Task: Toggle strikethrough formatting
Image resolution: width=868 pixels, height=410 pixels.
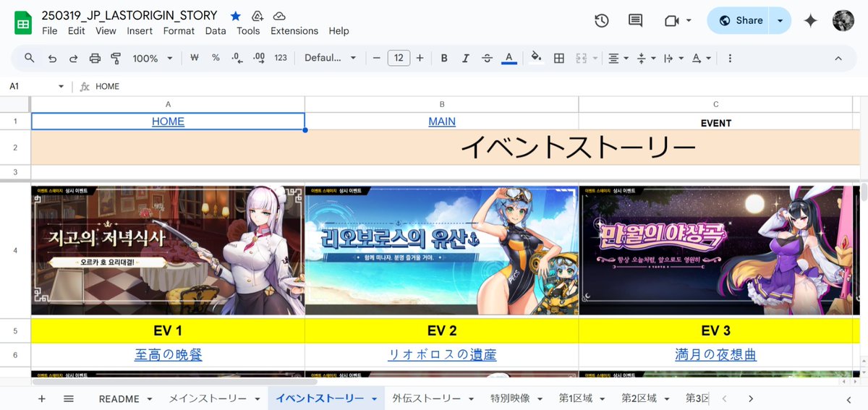Action: (487, 58)
